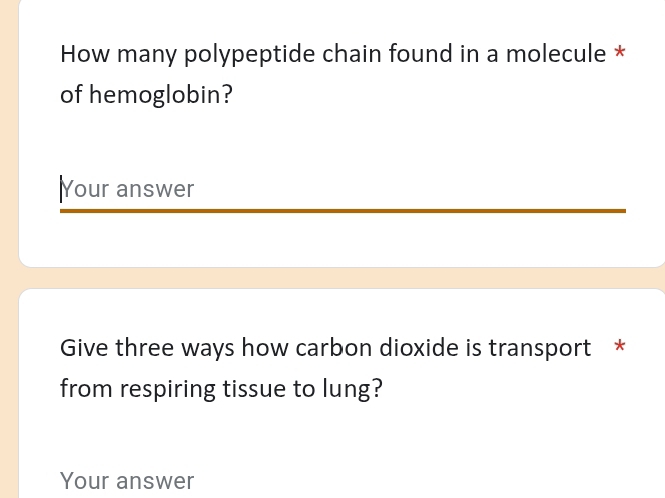
Task: Click the word "transport" in second question
Action: click(x=539, y=348)
